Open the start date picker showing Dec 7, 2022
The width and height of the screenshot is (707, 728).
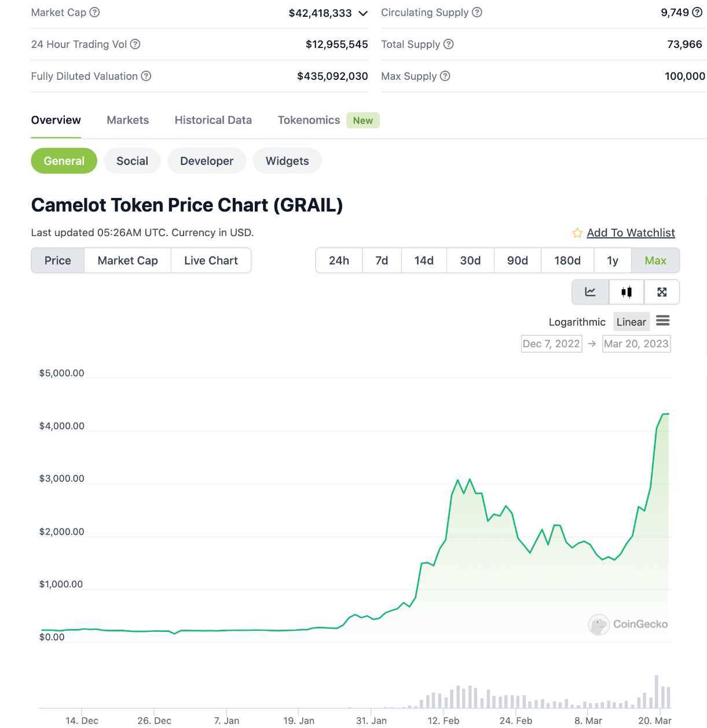click(x=551, y=343)
